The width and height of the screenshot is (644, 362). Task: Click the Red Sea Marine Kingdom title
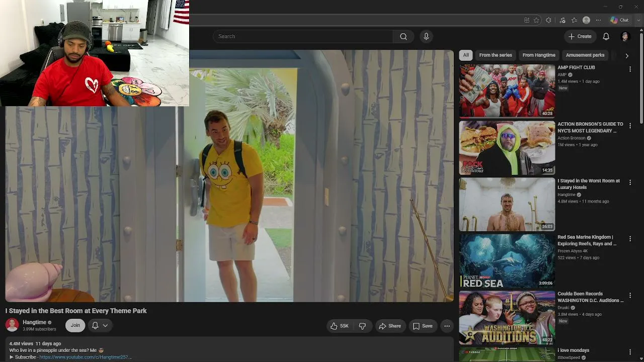coord(587,240)
